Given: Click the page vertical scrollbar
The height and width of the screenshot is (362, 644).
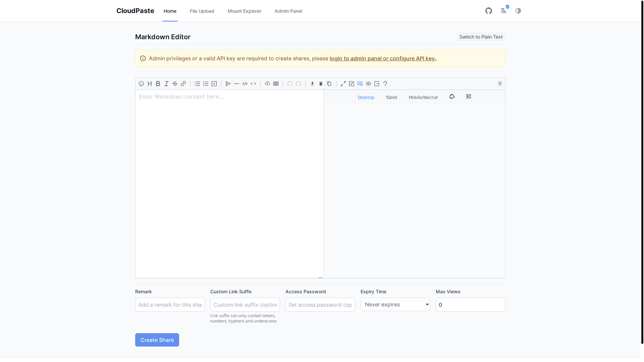Looking at the screenshot, I should tap(642, 172).
